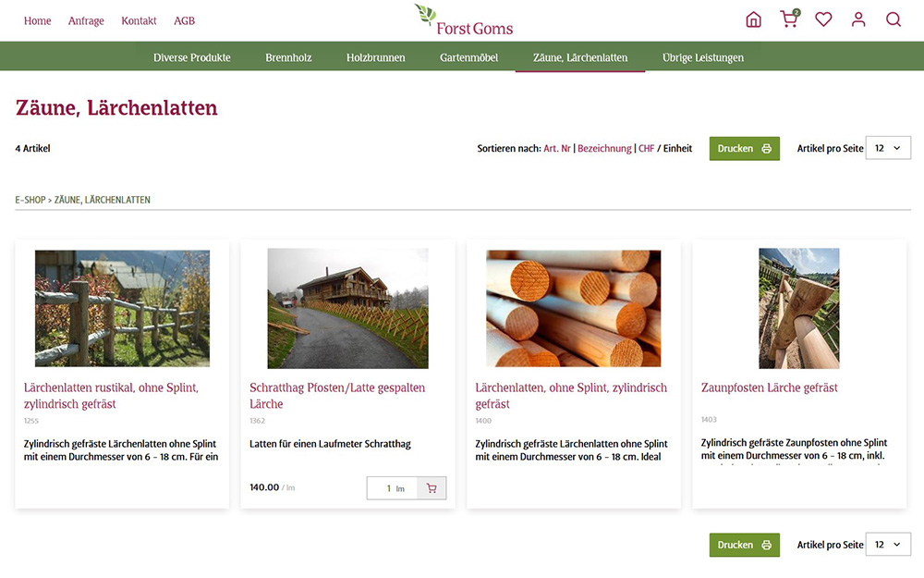Open the wishlist heart icon

coord(823,19)
